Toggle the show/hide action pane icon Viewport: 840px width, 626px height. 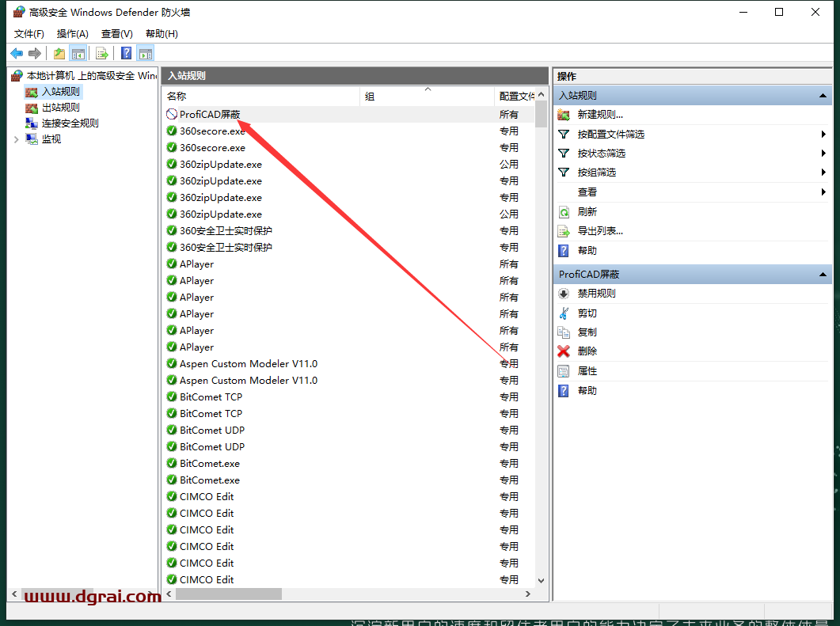pyautogui.click(x=145, y=53)
